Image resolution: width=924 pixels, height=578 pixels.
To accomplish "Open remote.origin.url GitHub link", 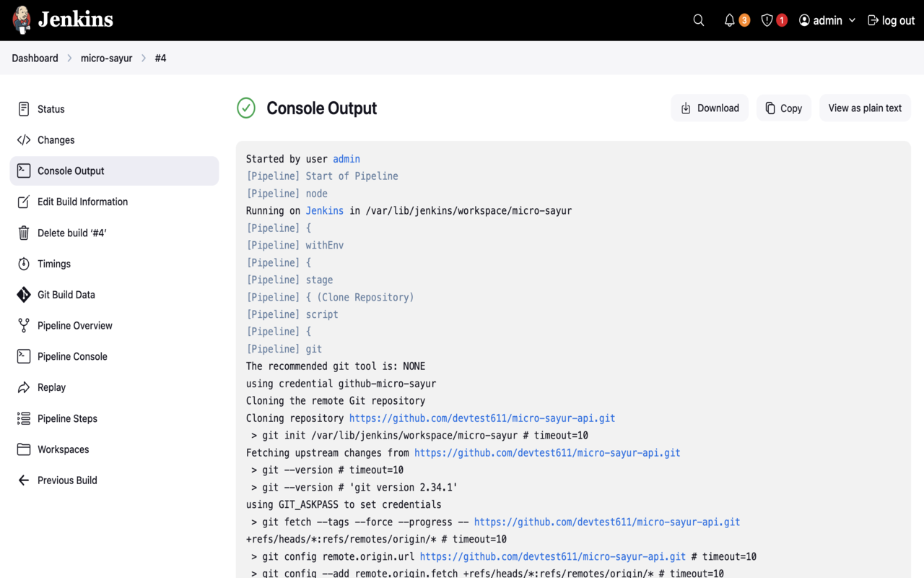I will [553, 556].
